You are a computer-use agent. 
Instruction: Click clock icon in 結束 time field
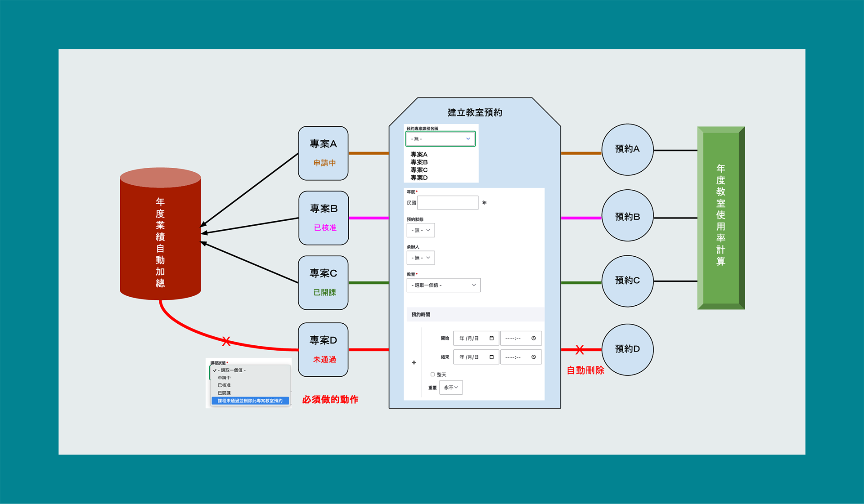[x=534, y=357]
